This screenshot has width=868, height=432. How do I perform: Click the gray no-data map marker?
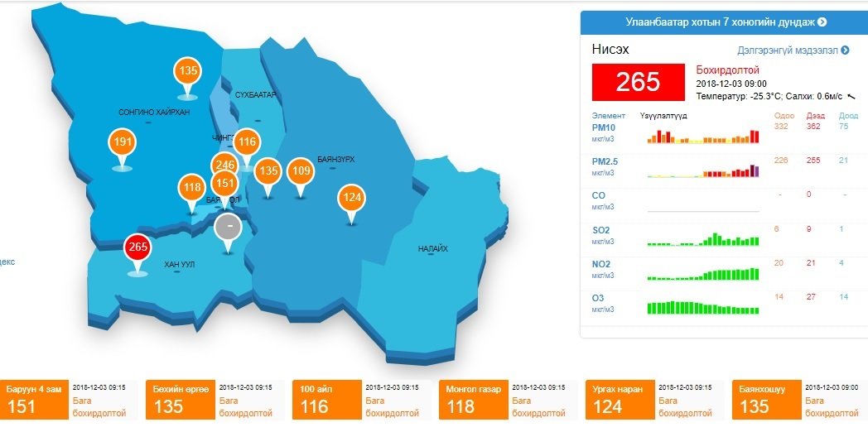(x=229, y=226)
